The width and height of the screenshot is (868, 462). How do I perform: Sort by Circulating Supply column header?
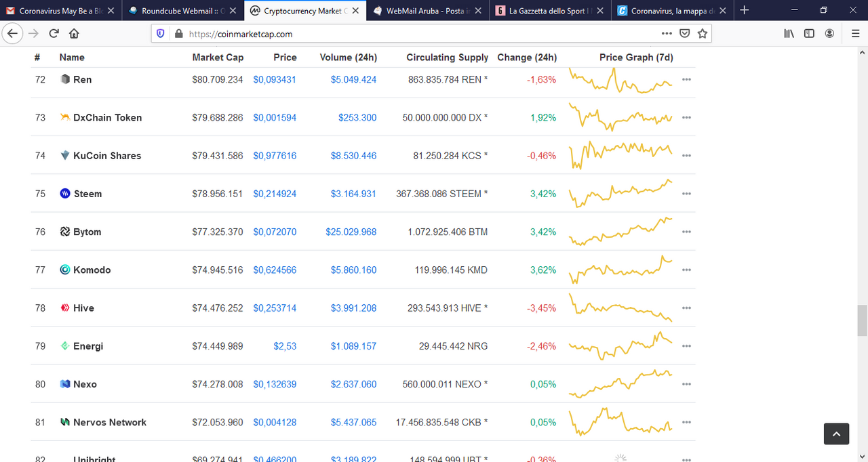tap(448, 58)
